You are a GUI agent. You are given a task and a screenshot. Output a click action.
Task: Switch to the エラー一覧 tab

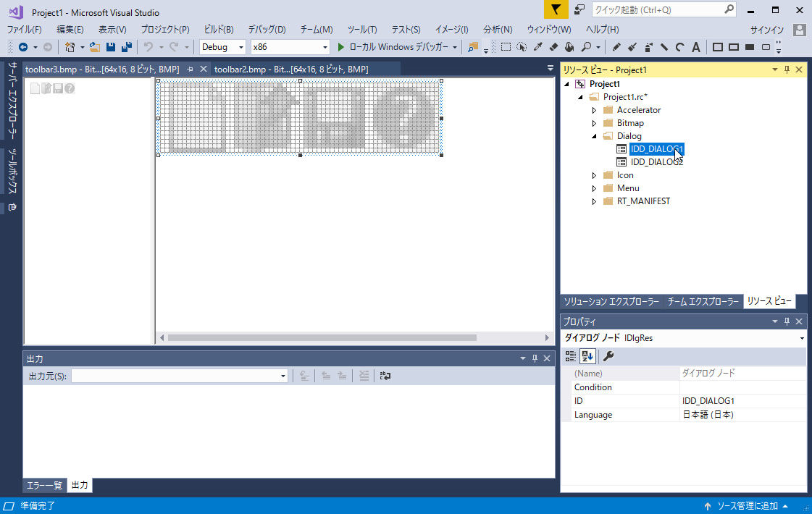[x=44, y=485]
